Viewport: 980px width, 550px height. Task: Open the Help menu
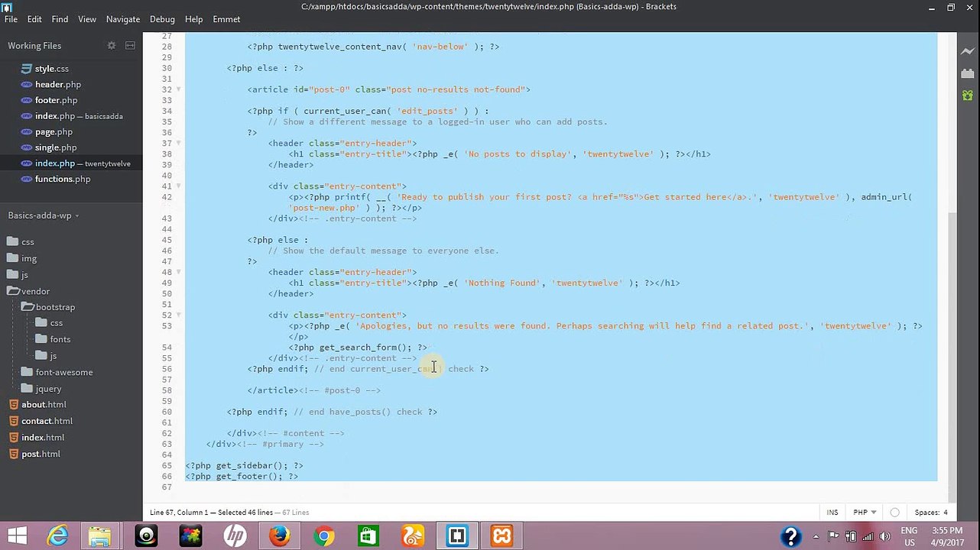[193, 19]
